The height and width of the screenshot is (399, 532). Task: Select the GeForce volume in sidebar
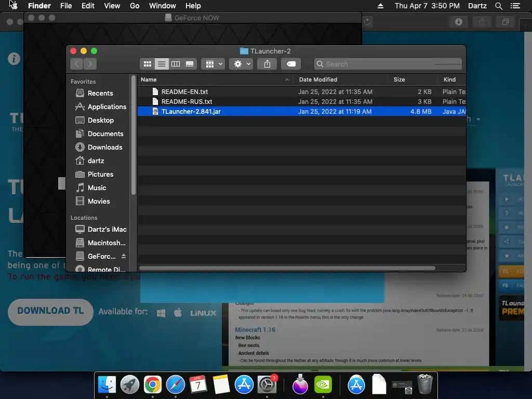pyautogui.click(x=96, y=256)
